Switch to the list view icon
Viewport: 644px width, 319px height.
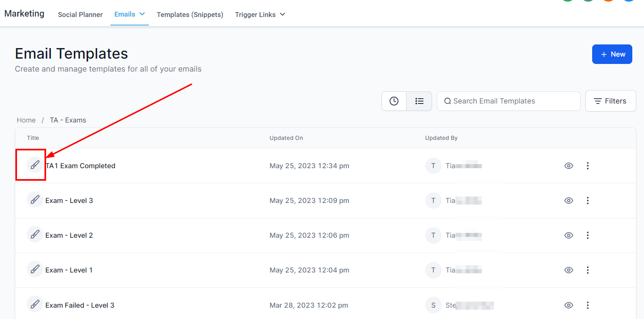pyautogui.click(x=419, y=101)
